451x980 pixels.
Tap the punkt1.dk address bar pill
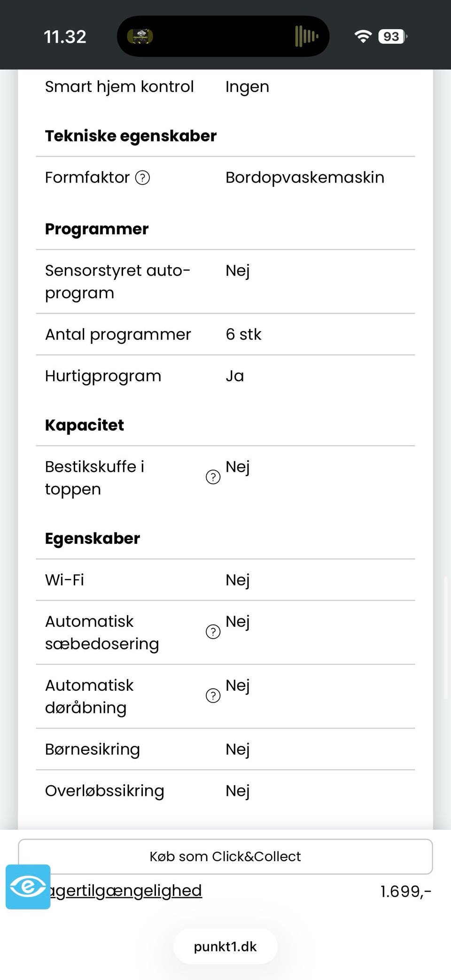pos(225,947)
